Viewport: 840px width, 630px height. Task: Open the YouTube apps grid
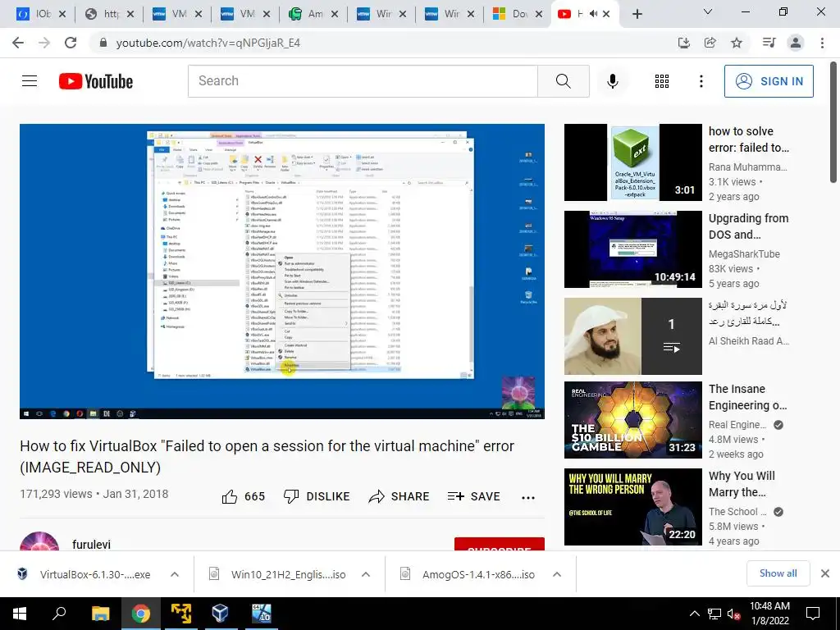pyautogui.click(x=662, y=81)
